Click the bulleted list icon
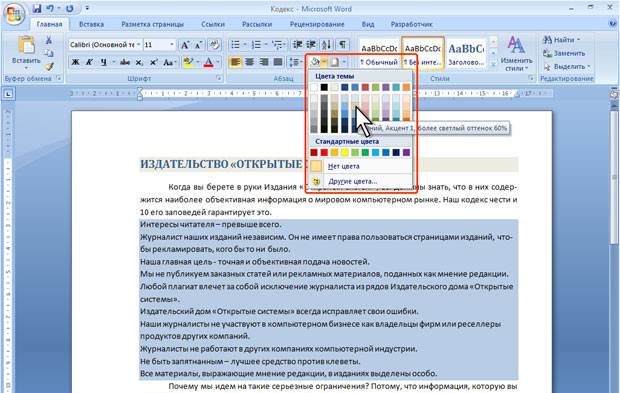 tap(235, 45)
